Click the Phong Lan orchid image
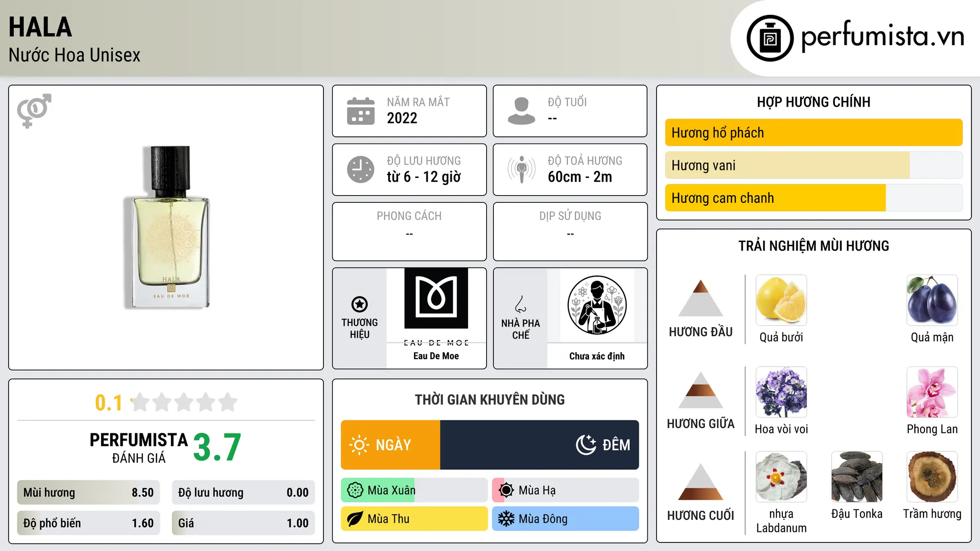980x551 pixels. 932,392
